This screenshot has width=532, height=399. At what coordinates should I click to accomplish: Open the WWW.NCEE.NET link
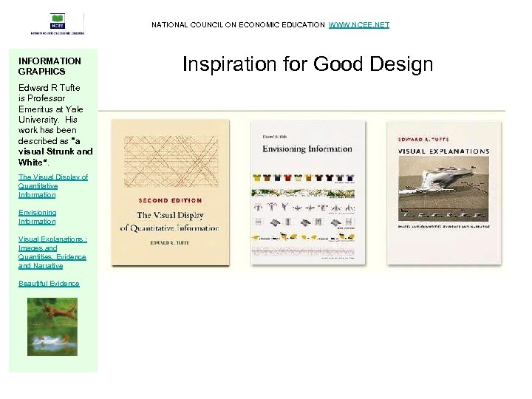pos(358,25)
